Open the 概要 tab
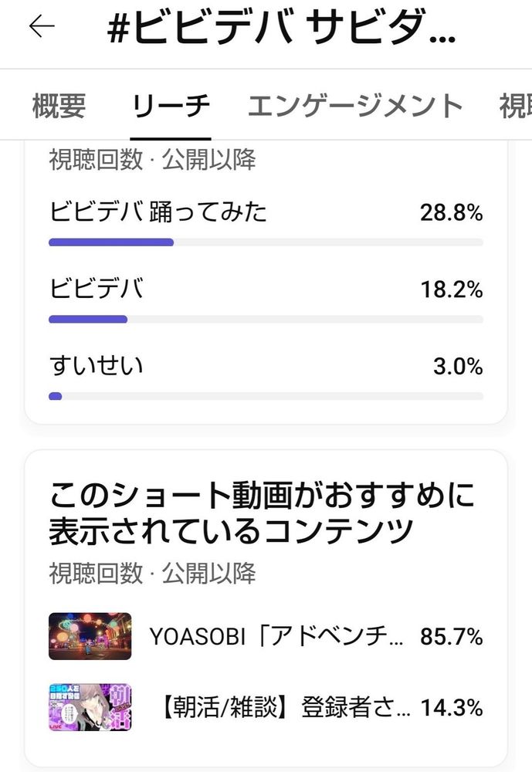The height and width of the screenshot is (772, 532). pos(59,106)
